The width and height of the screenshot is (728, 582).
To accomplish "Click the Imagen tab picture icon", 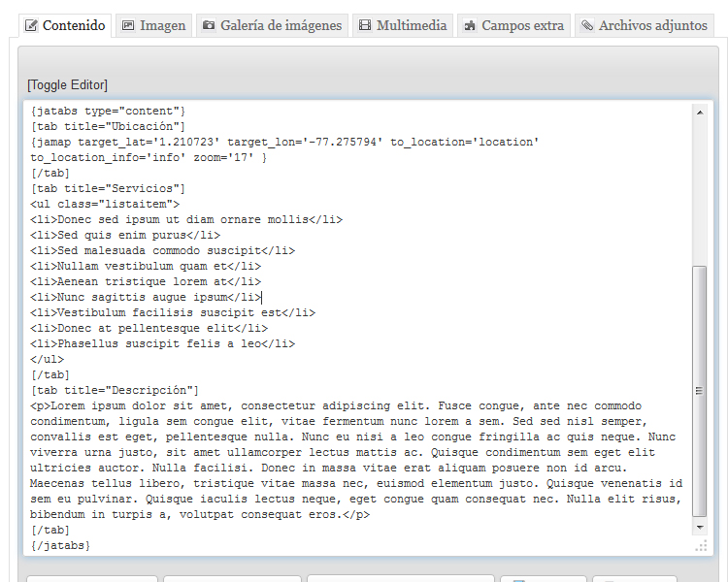I will click(x=128, y=25).
